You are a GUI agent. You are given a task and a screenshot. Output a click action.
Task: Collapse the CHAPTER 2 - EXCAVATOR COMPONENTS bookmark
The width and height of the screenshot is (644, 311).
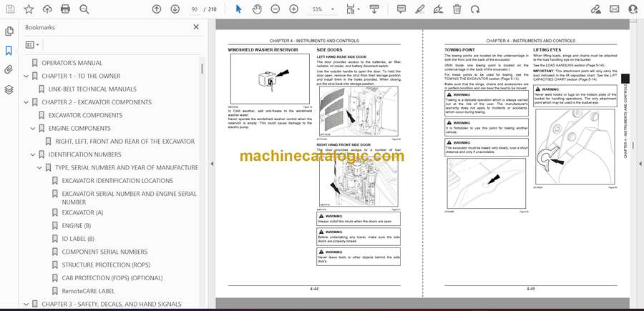[26, 102]
